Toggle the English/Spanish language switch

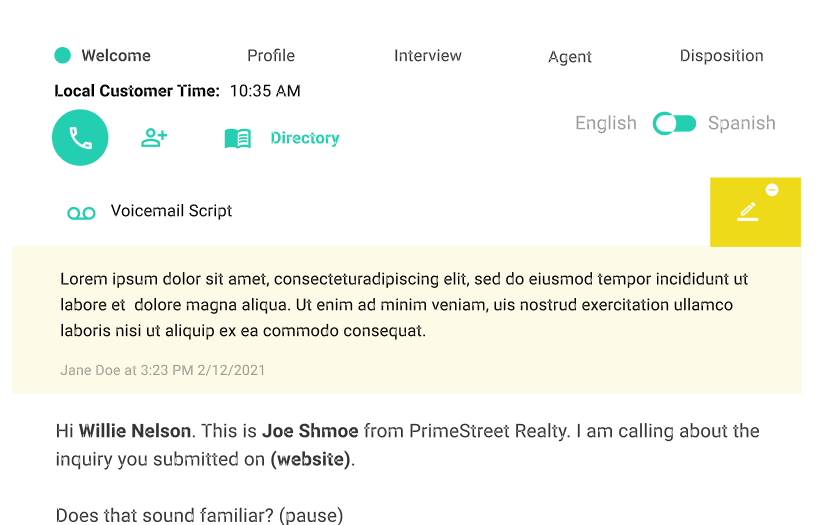(675, 123)
